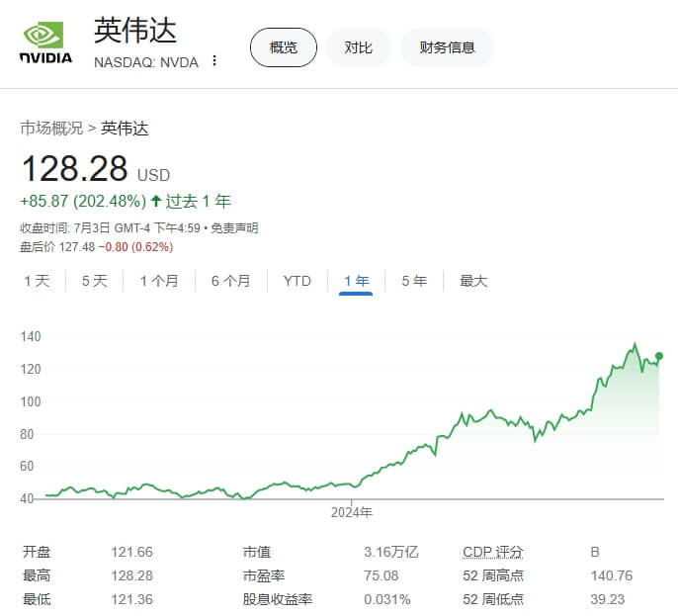Show the 1 个月 chart range
This screenshot has width=678, height=616.
(159, 281)
